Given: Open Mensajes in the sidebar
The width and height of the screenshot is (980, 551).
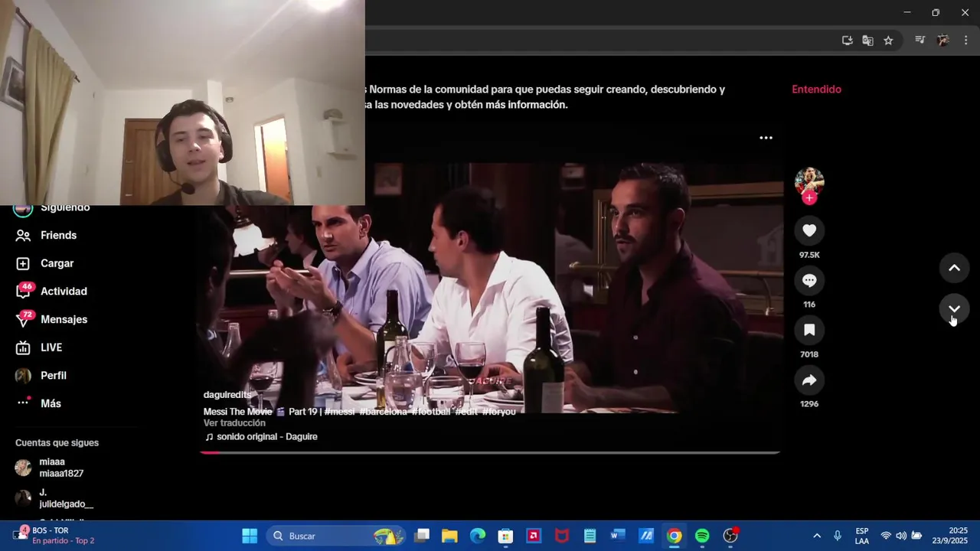Looking at the screenshot, I should tap(64, 319).
